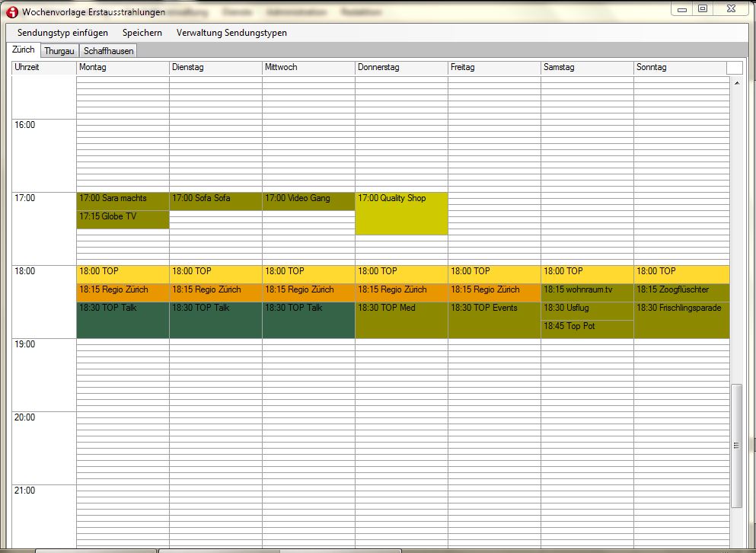
Task: Click the red application icon in title bar
Action: click(11, 12)
